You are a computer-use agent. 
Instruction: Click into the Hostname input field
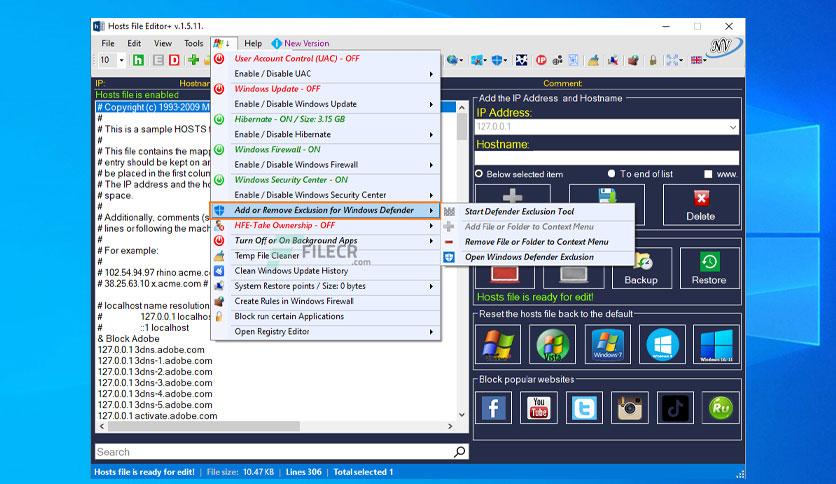pos(606,158)
